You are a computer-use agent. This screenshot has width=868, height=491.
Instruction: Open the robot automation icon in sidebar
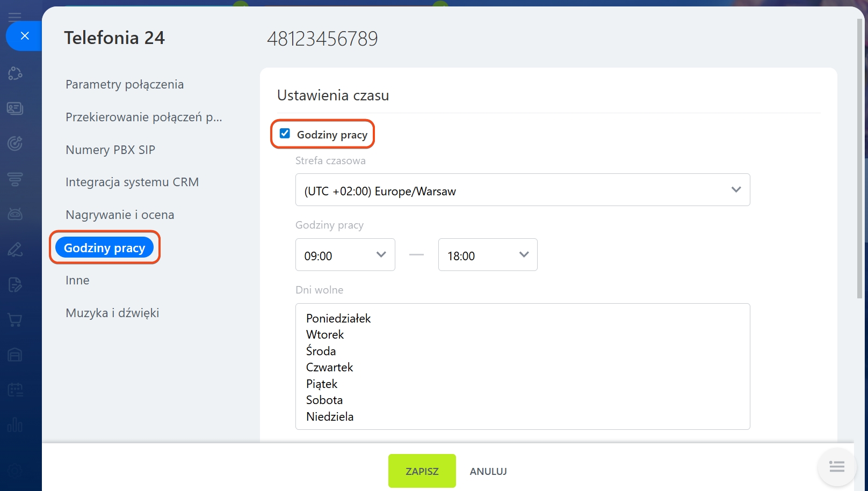click(15, 214)
